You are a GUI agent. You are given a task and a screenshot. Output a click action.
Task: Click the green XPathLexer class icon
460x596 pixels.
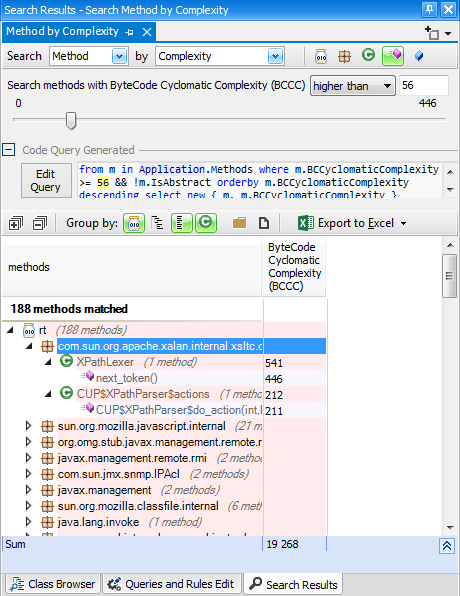[x=67, y=361]
